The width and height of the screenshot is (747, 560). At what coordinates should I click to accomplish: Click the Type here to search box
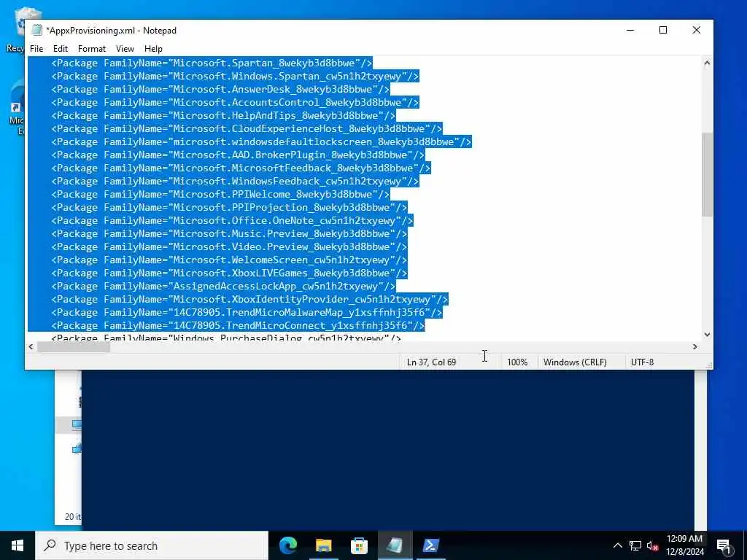[152, 545]
